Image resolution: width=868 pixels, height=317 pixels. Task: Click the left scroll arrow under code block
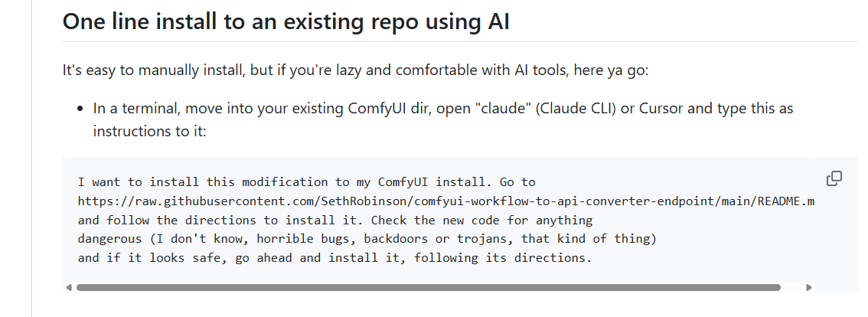pos(69,288)
